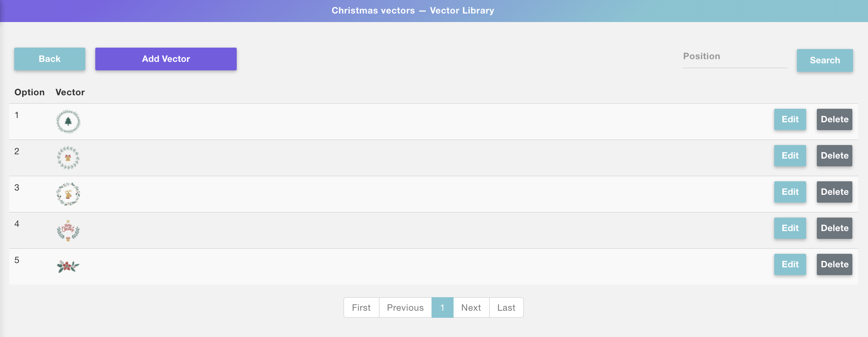Viewport: 868px width, 337px height.
Task: Click the poinsettia flower vector thumbnail
Action: click(x=68, y=266)
